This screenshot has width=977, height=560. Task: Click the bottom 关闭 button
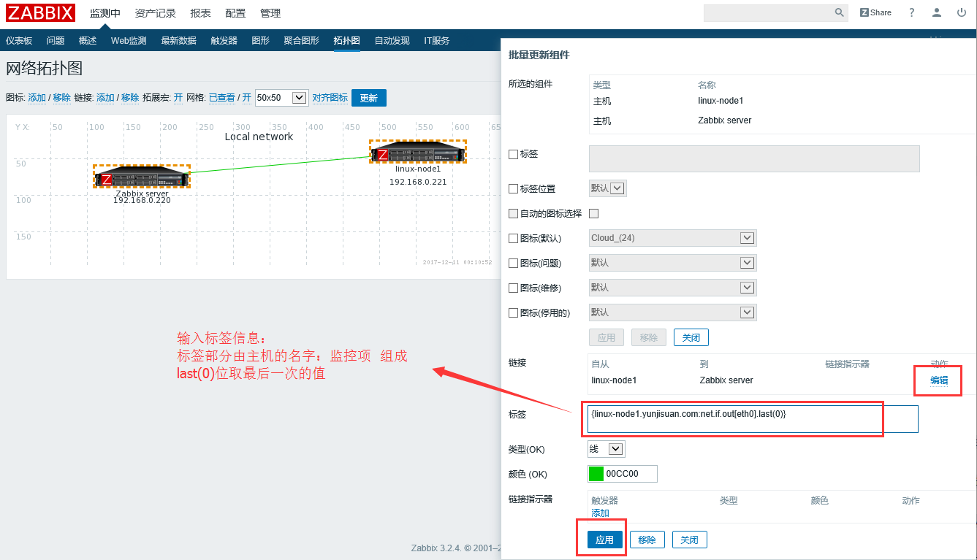click(x=690, y=540)
